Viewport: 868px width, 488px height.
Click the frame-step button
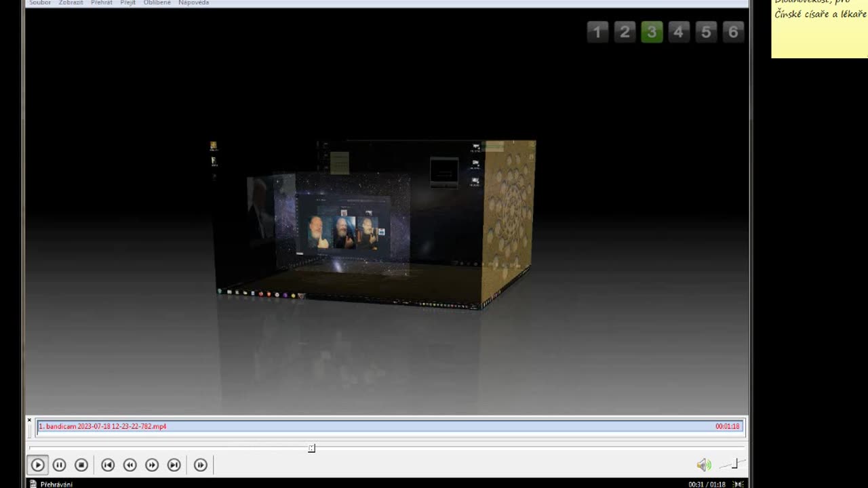click(x=201, y=465)
